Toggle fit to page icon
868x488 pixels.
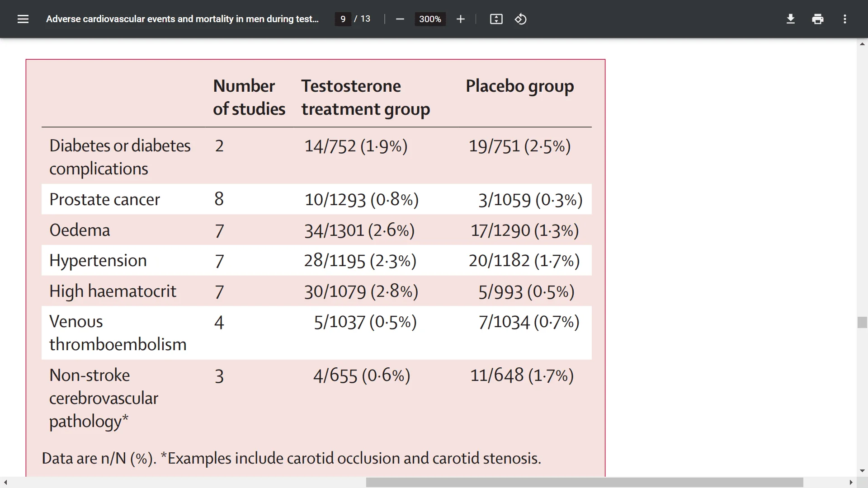click(496, 19)
